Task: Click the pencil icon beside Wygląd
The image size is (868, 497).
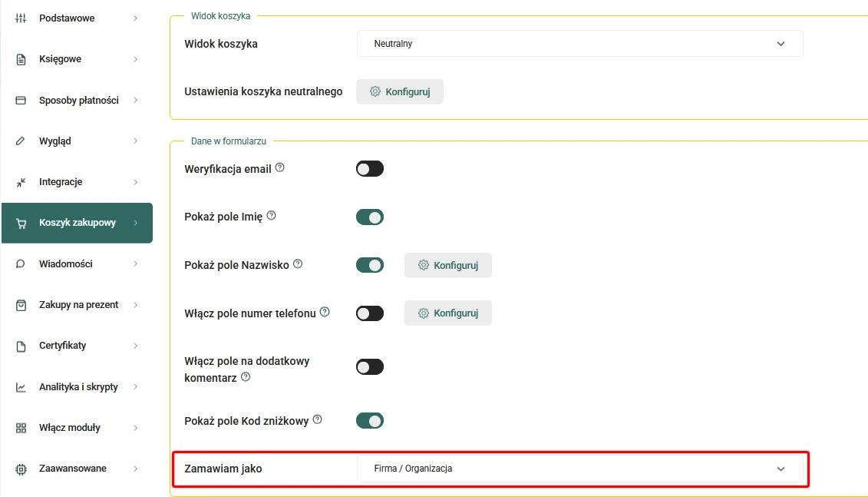Action: pyautogui.click(x=21, y=141)
